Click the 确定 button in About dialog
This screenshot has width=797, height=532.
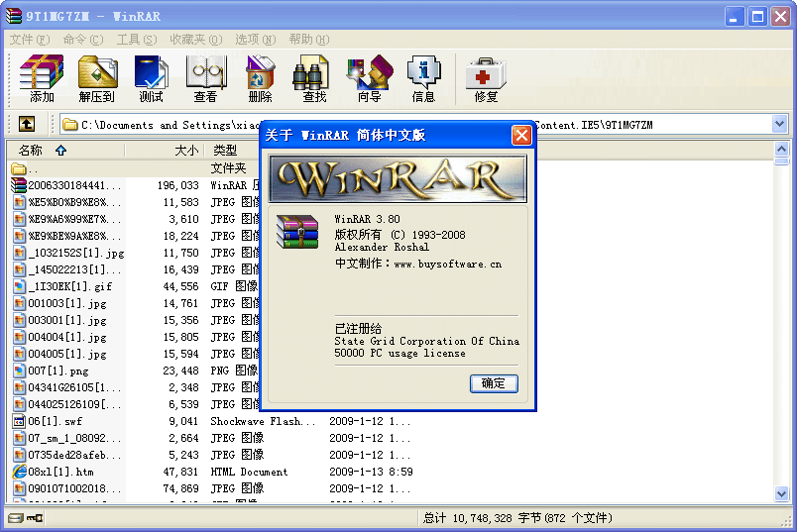[494, 383]
